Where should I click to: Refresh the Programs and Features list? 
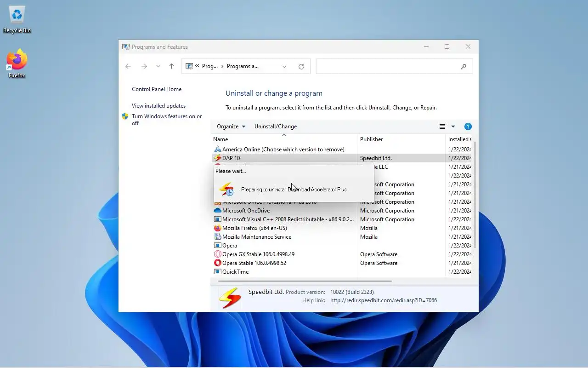pos(301,66)
